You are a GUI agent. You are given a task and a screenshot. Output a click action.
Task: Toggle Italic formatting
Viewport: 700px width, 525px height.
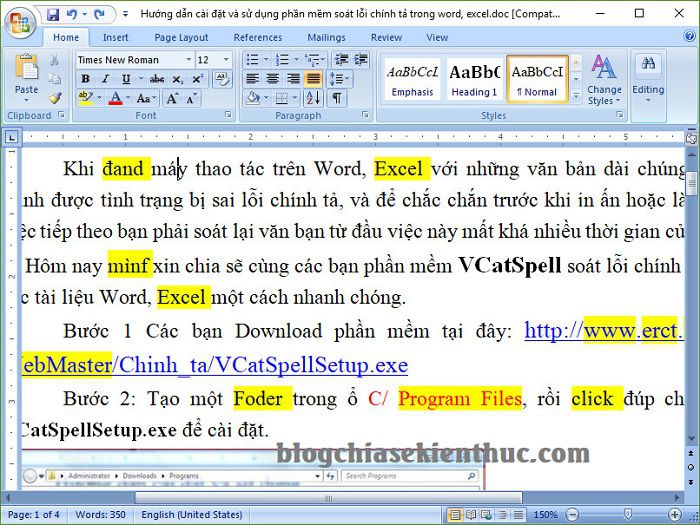pyautogui.click(x=105, y=79)
